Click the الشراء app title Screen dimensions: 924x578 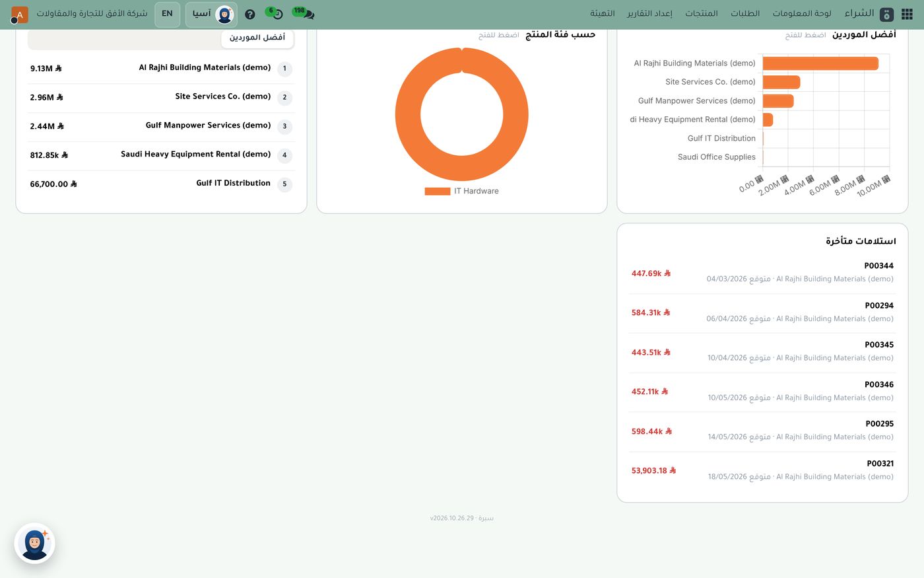coord(859,13)
